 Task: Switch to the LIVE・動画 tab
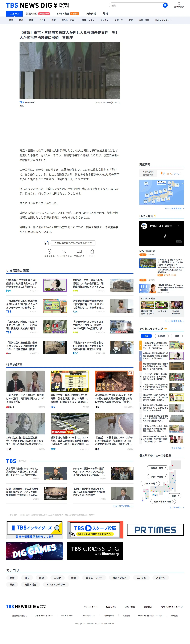(68, 13)
